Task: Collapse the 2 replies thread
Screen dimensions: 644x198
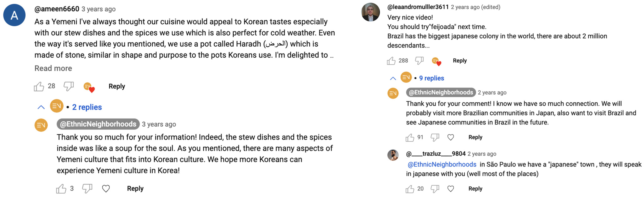Action: (41, 107)
